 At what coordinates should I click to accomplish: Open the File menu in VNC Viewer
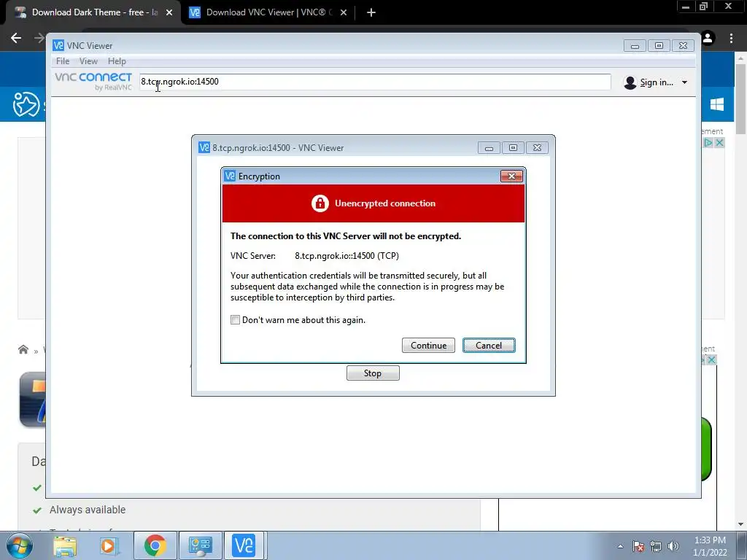[63, 61]
